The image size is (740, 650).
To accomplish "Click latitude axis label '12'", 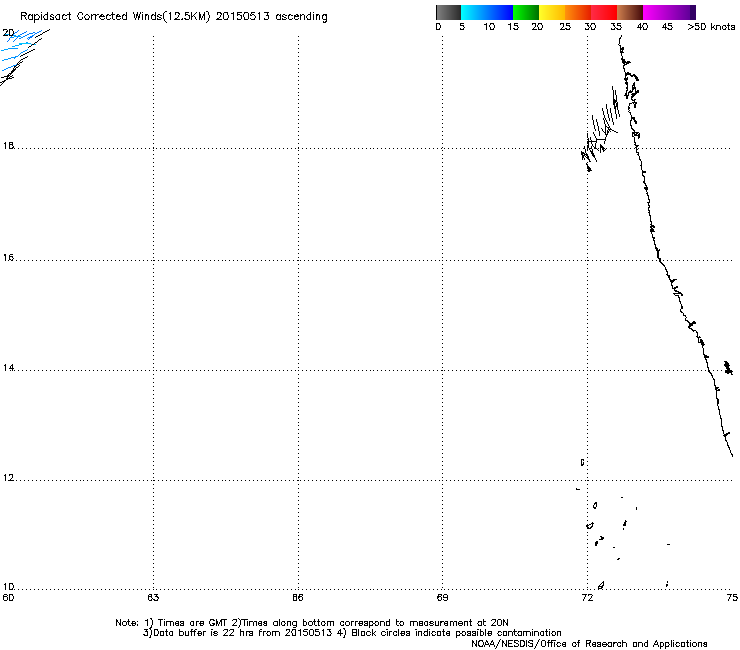I will coord(8,478).
